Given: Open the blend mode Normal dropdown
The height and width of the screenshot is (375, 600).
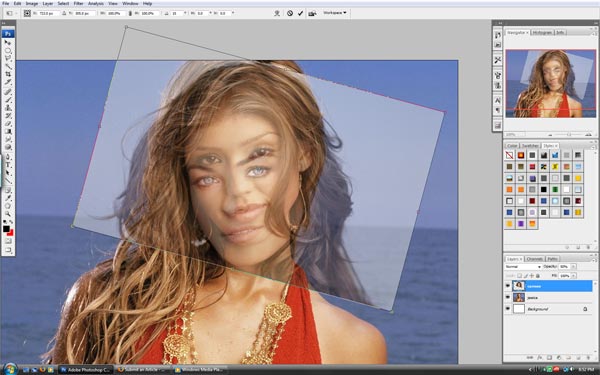Looking at the screenshot, I should pyautogui.click(x=523, y=267).
